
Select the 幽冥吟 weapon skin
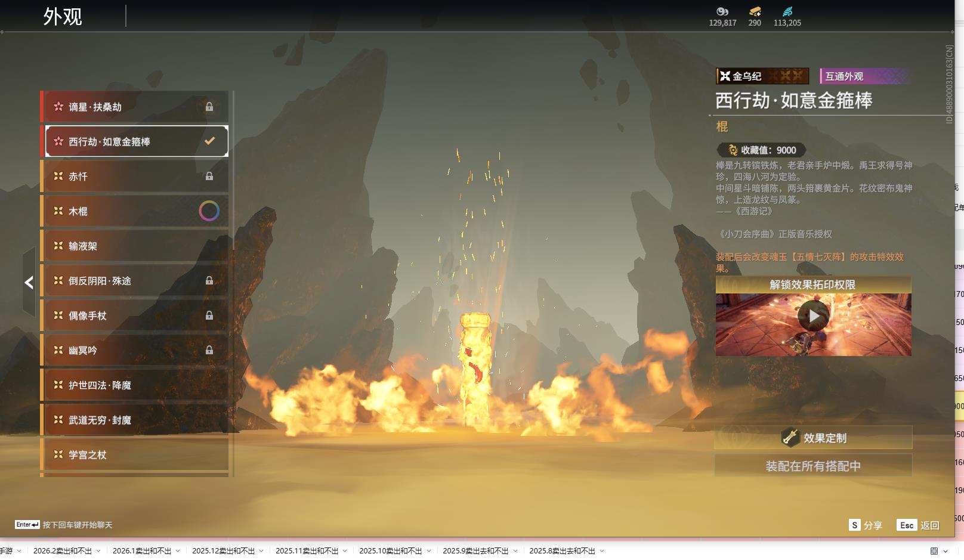[x=135, y=350]
